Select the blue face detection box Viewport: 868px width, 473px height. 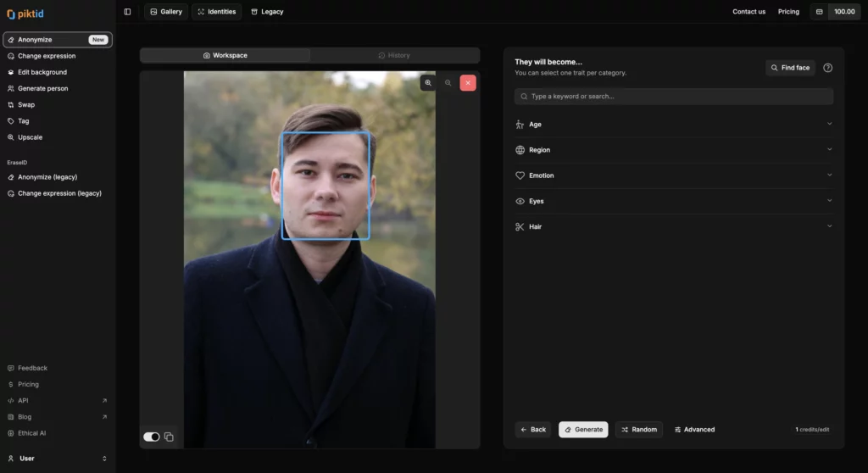click(325, 186)
